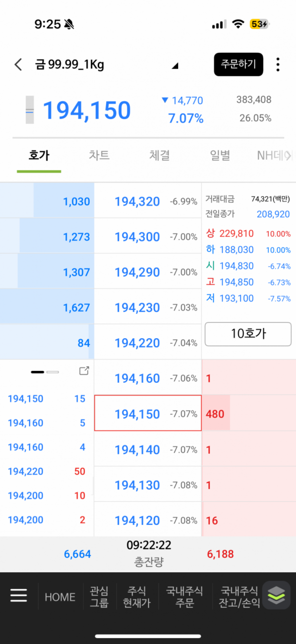The height and width of the screenshot is (644, 296).
Task: Tap the mini candlestick icon beside price
Action: click(x=30, y=110)
